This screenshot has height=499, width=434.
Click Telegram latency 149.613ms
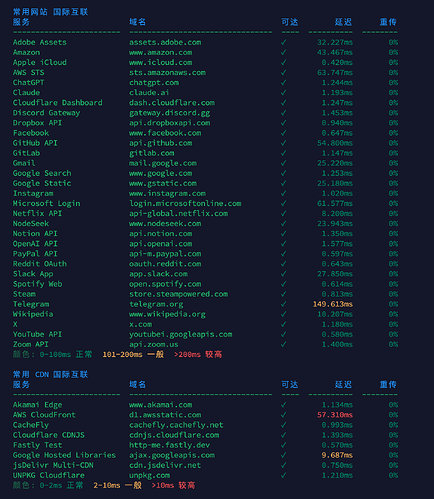click(x=333, y=304)
